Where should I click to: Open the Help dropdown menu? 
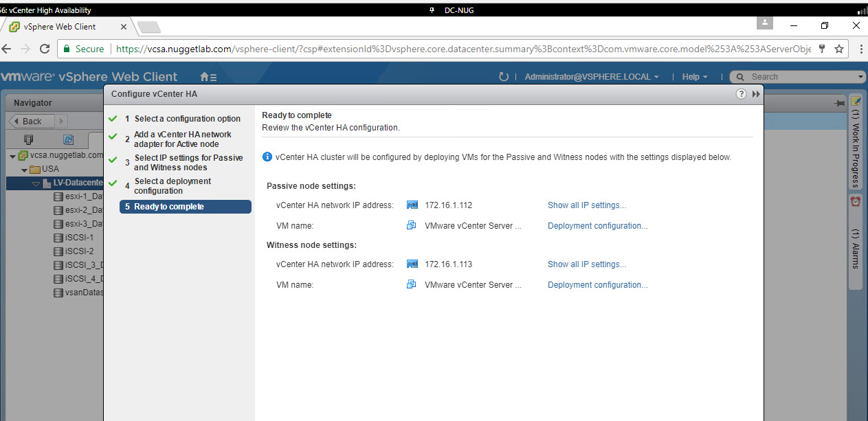[695, 77]
